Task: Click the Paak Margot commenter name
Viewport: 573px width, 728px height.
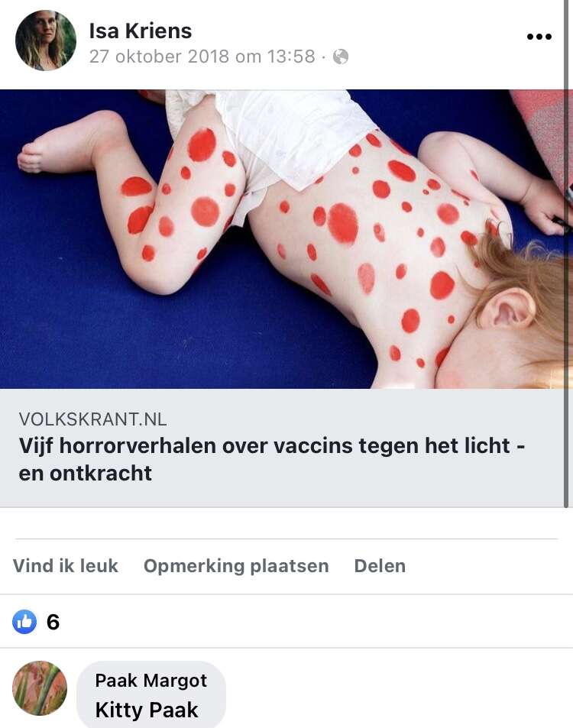Action: click(x=151, y=681)
